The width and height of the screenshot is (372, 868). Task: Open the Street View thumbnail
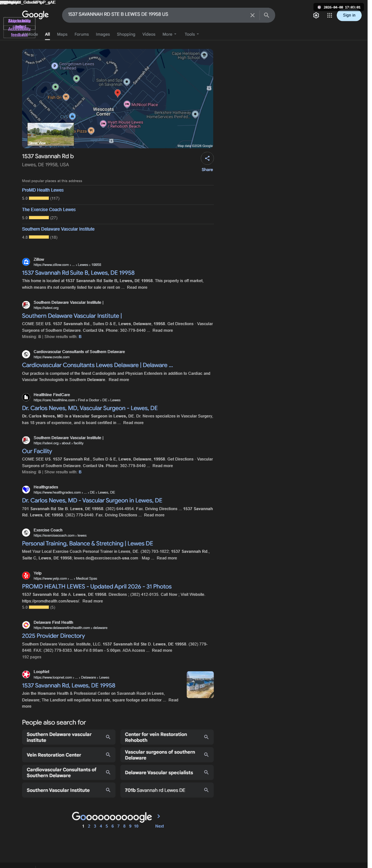[51, 134]
